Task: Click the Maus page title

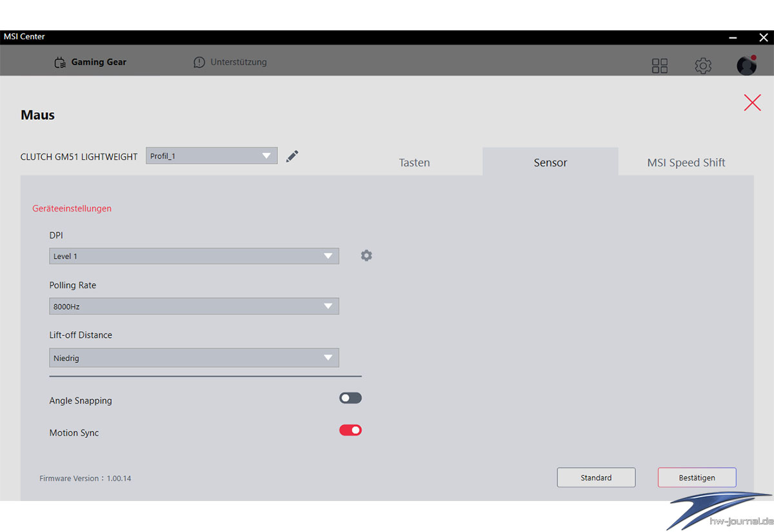Action: (37, 115)
